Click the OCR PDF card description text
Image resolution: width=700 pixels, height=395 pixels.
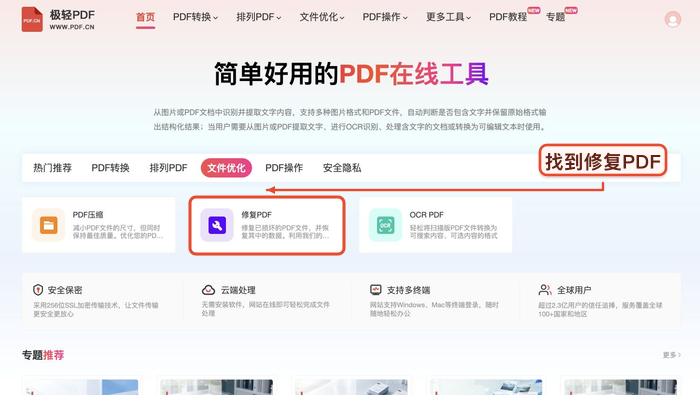(x=454, y=232)
